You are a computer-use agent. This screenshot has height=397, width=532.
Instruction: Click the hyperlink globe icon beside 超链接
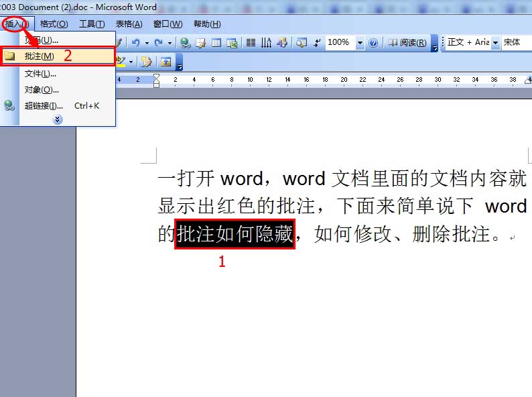[x=9, y=105]
